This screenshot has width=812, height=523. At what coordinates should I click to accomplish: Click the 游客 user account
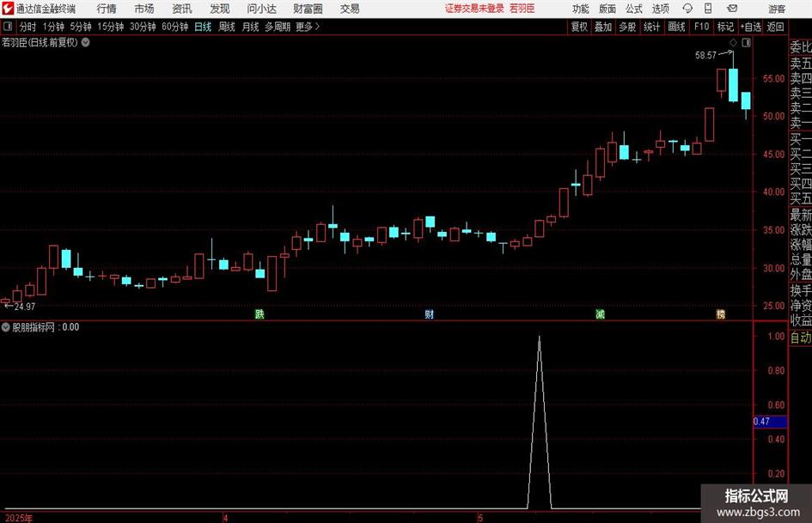[x=776, y=9]
